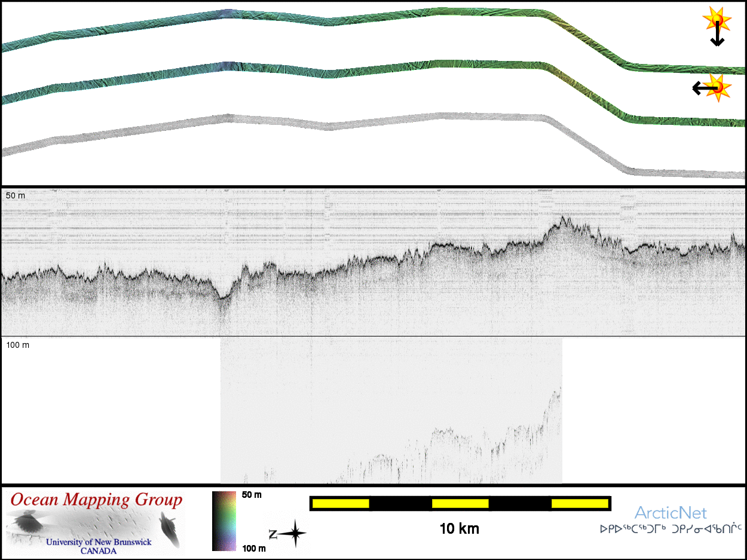Click the sun icon with left-pointing arrow

point(719,87)
